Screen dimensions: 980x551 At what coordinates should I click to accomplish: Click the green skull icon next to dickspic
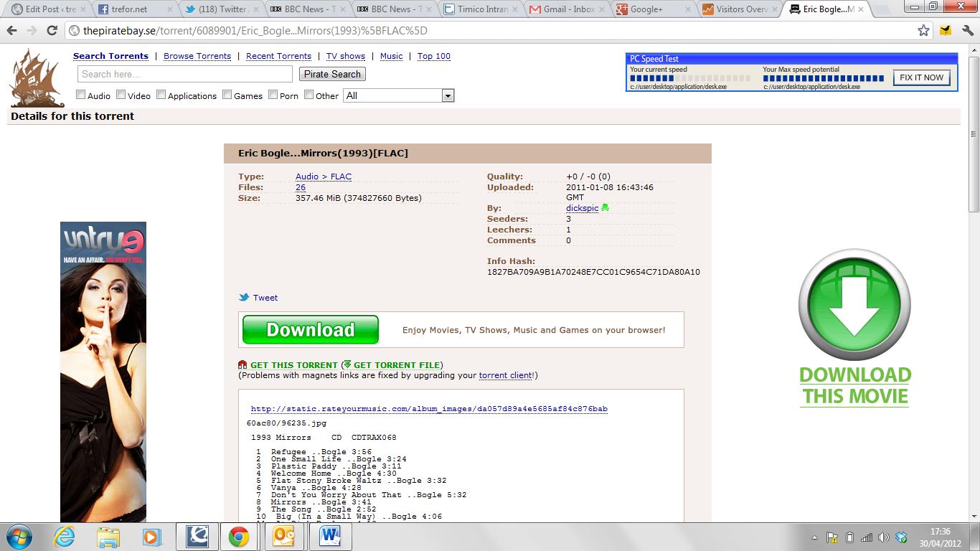point(605,208)
